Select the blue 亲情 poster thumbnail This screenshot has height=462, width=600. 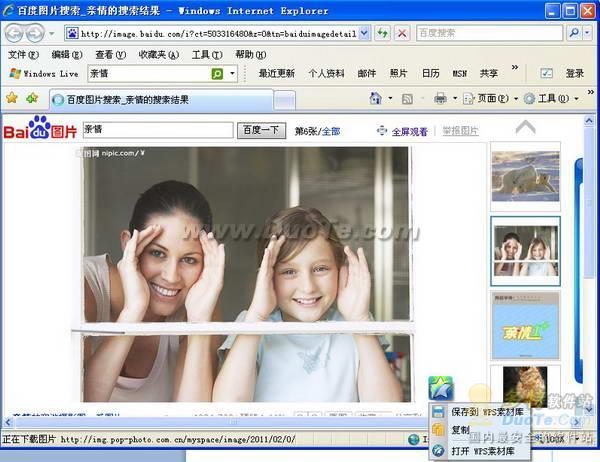(525, 326)
